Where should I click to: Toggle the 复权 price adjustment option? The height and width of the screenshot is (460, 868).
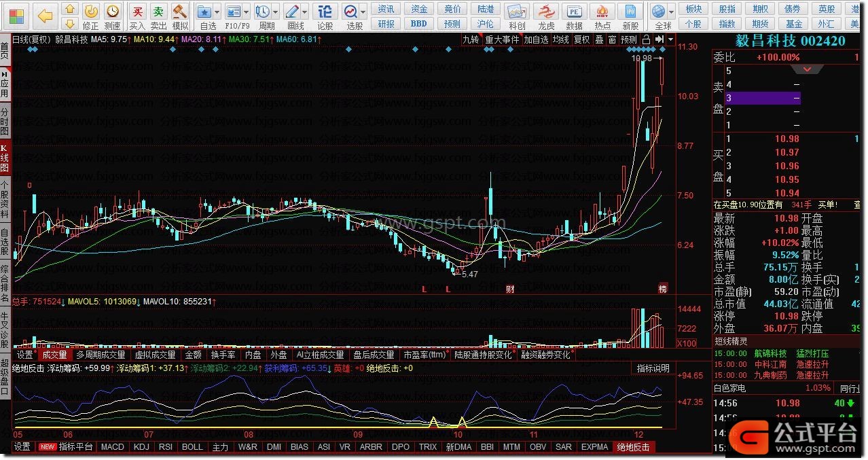pyautogui.click(x=582, y=39)
